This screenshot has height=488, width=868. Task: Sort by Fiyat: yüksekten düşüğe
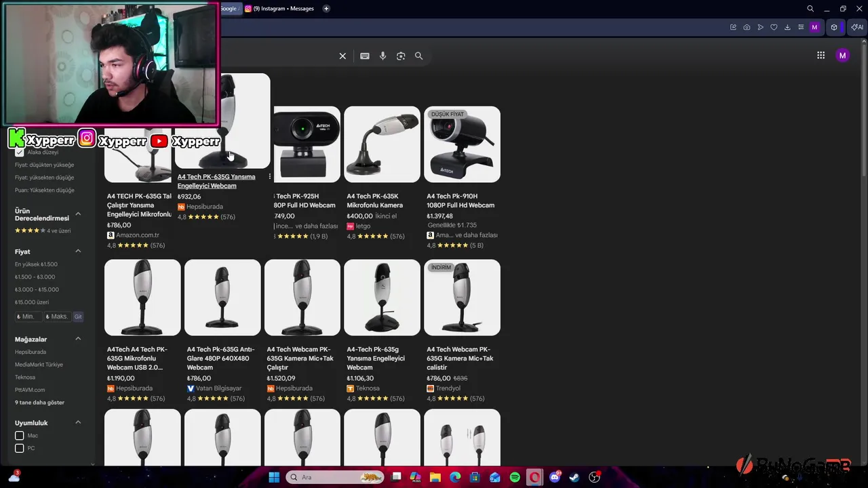tap(45, 178)
